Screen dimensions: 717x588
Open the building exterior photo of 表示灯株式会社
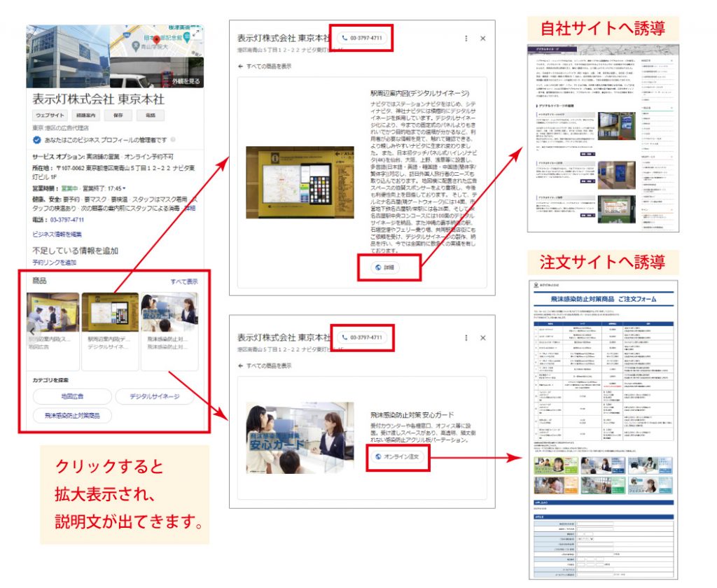click(x=68, y=56)
